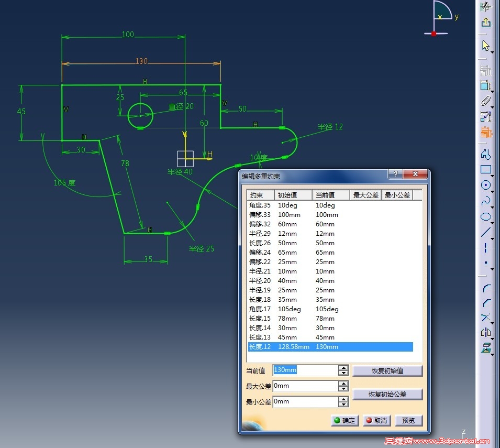Click the 最大公差 column header
Image resolution: width=500 pixels, height=448 pixels.
point(365,195)
